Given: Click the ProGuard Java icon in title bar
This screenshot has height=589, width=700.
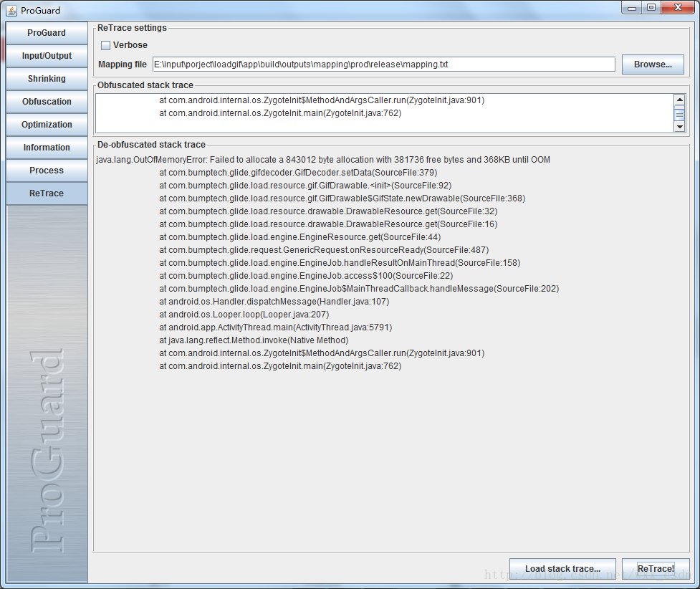Looking at the screenshot, I should click(x=11, y=10).
